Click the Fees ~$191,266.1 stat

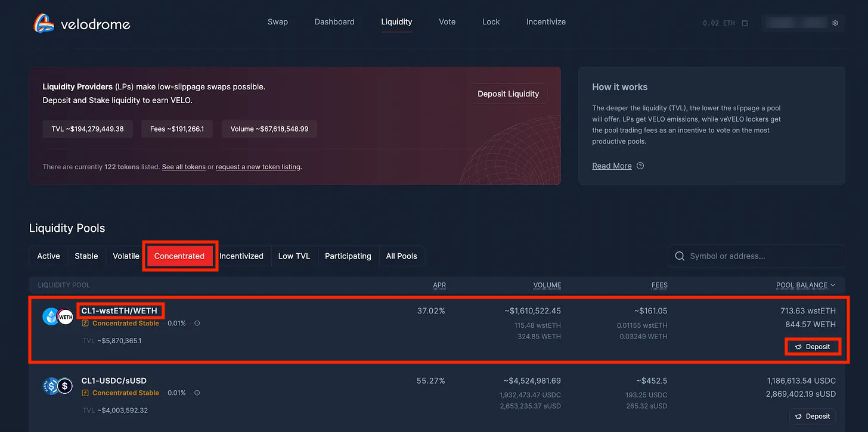[x=177, y=129]
